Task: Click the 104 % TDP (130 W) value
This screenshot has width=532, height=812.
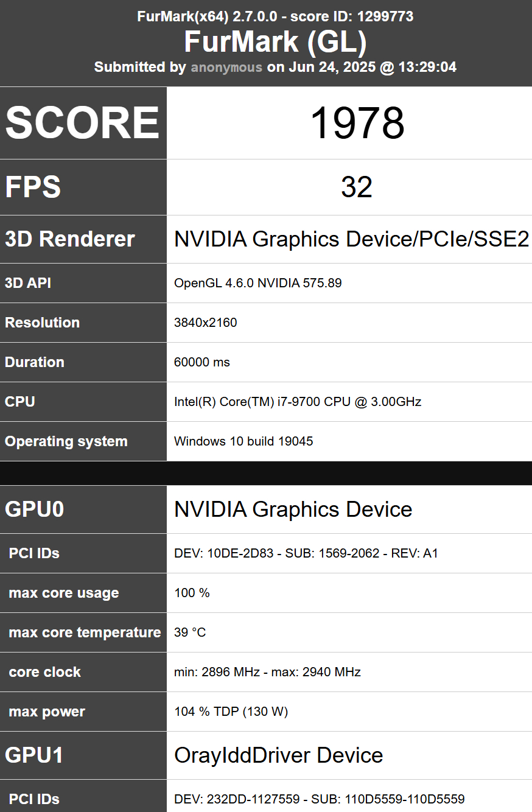Action: [x=231, y=712]
